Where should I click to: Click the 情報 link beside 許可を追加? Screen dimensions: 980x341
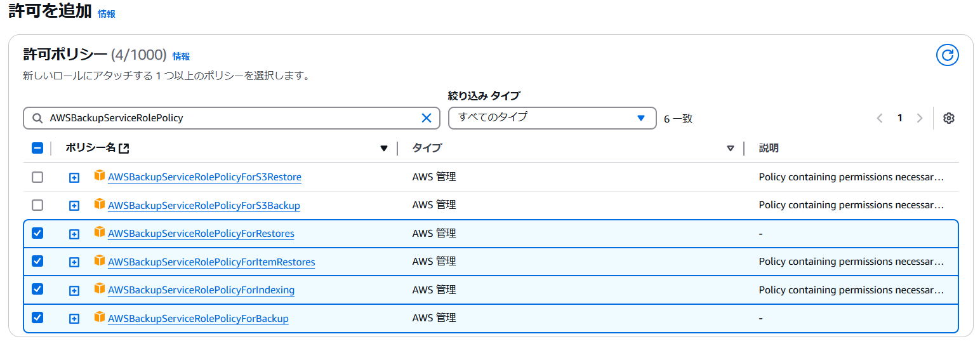pos(107,14)
